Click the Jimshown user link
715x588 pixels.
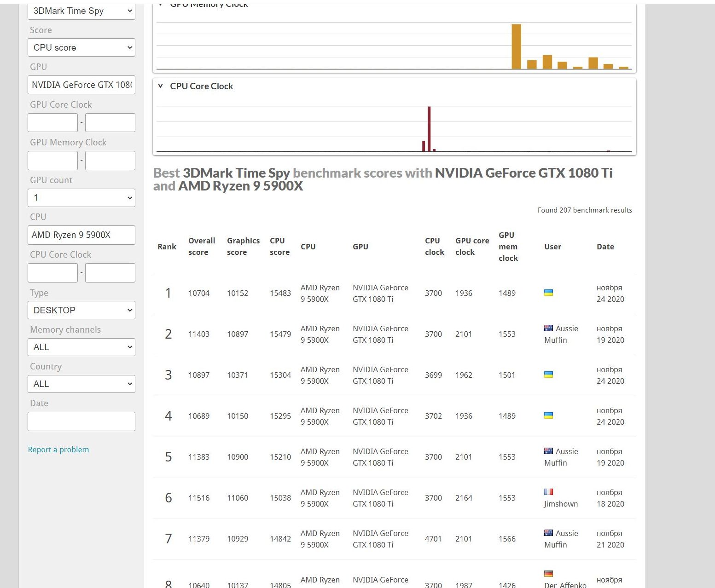561,504
